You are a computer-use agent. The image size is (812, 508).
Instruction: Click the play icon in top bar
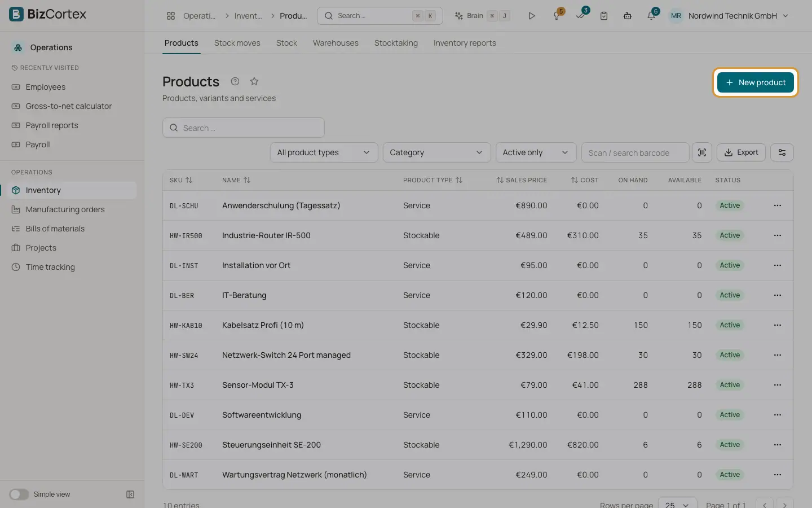(x=532, y=16)
